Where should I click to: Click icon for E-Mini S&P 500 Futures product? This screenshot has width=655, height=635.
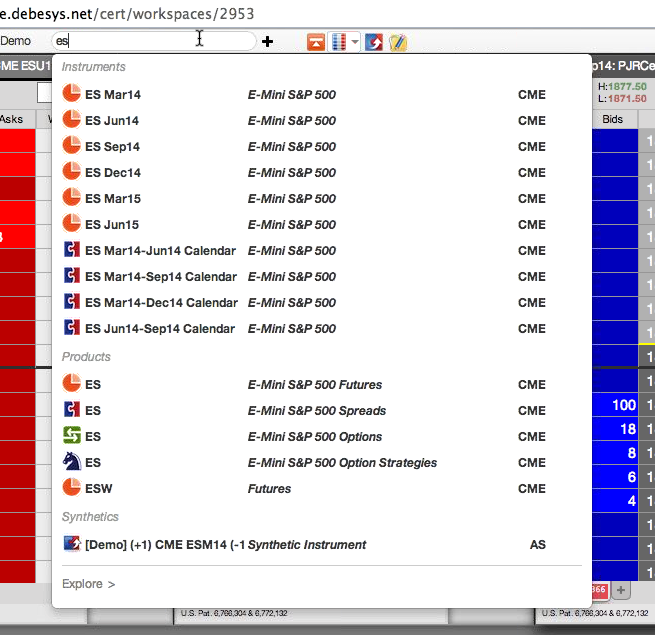tap(71, 383)
